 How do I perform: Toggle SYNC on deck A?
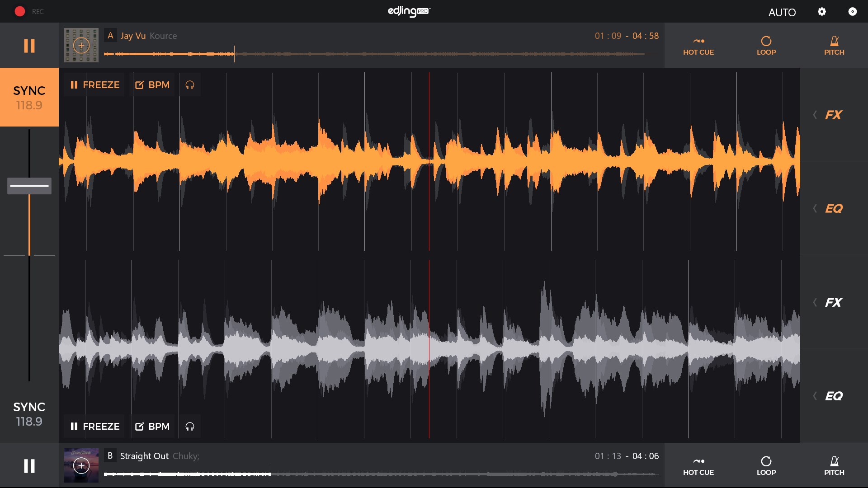click(29, 97)
